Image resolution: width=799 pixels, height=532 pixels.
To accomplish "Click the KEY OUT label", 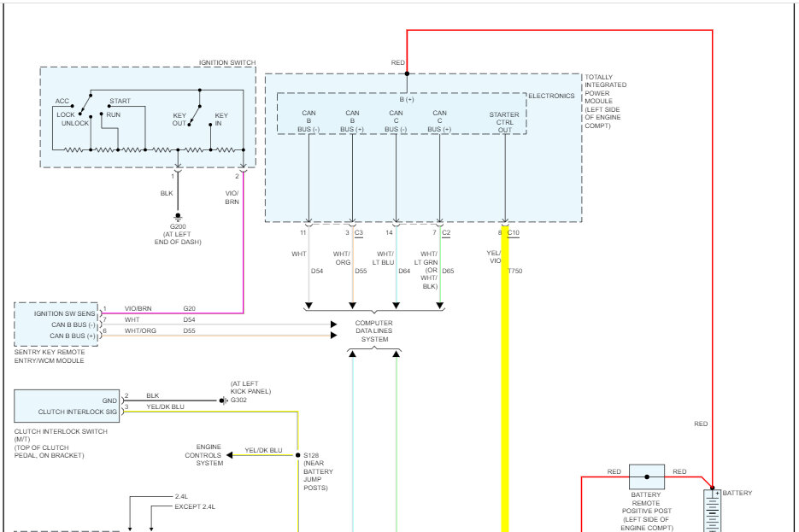I will [179, 120].
